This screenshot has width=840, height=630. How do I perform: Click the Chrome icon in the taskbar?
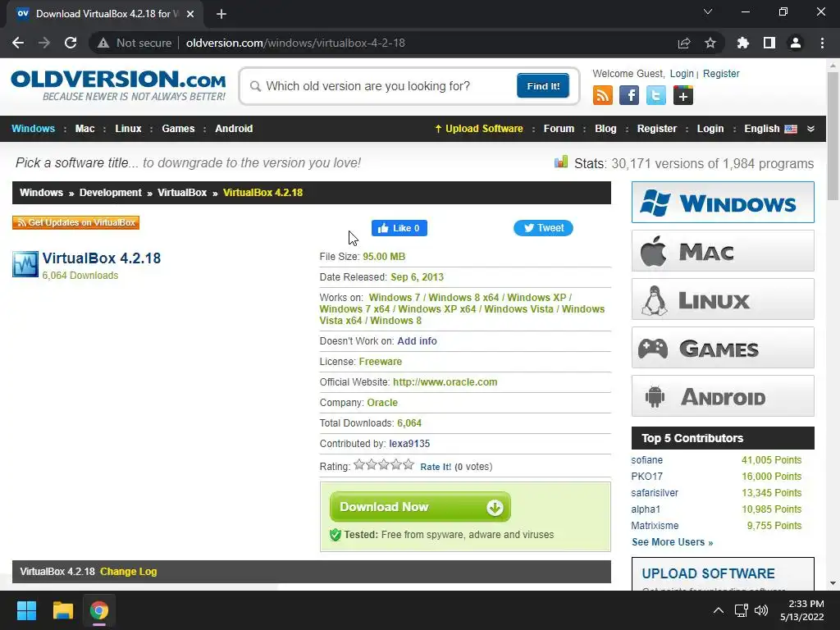[99, 610]
